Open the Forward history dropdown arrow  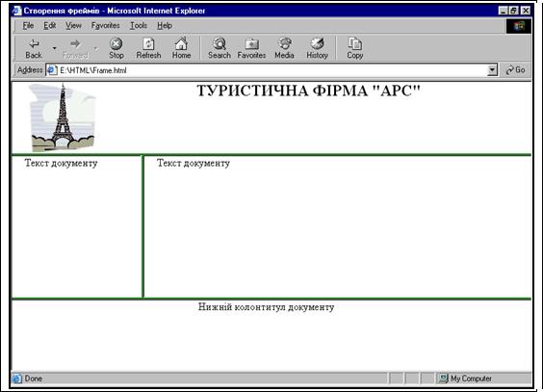click(96, 48)
